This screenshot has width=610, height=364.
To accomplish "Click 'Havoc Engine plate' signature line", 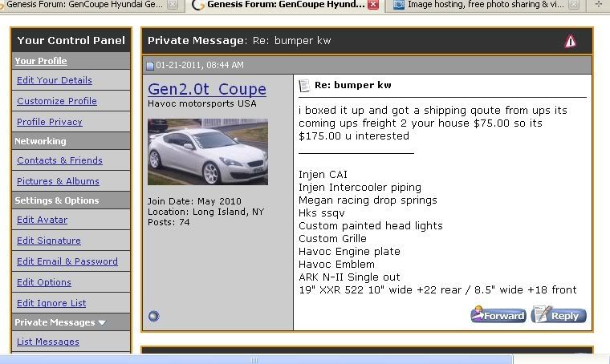I will pos(349,252).
